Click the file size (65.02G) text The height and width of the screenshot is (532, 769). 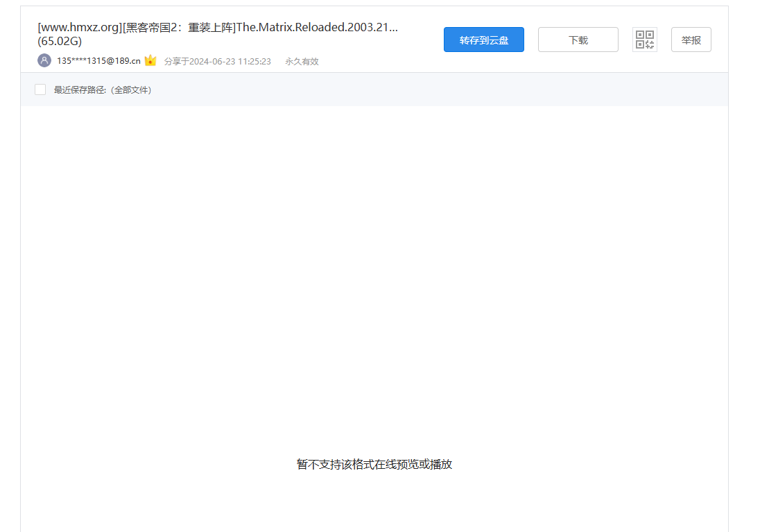click(60, 41)
